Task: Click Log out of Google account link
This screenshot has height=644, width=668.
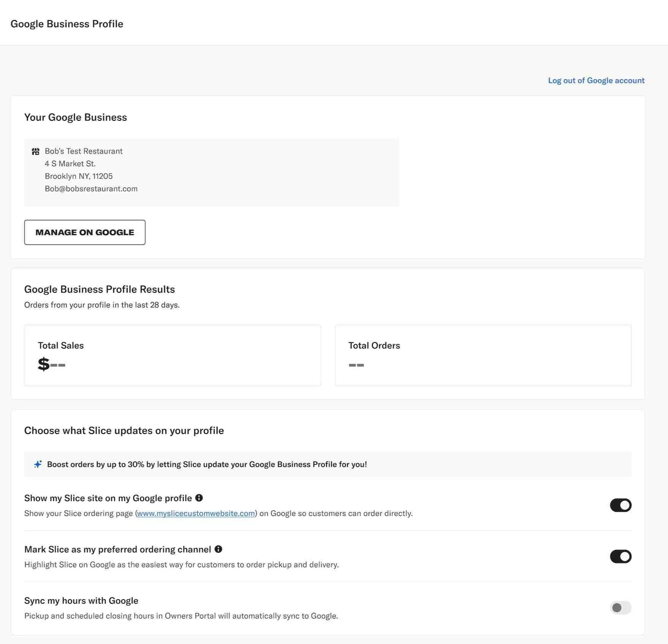Action: coord(596,80)
